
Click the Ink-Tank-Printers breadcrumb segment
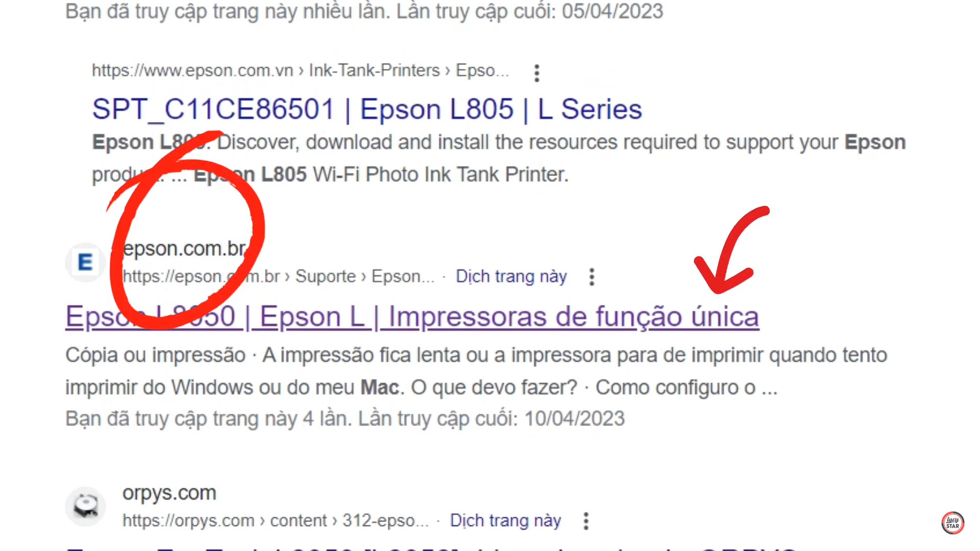click(374, 70)
